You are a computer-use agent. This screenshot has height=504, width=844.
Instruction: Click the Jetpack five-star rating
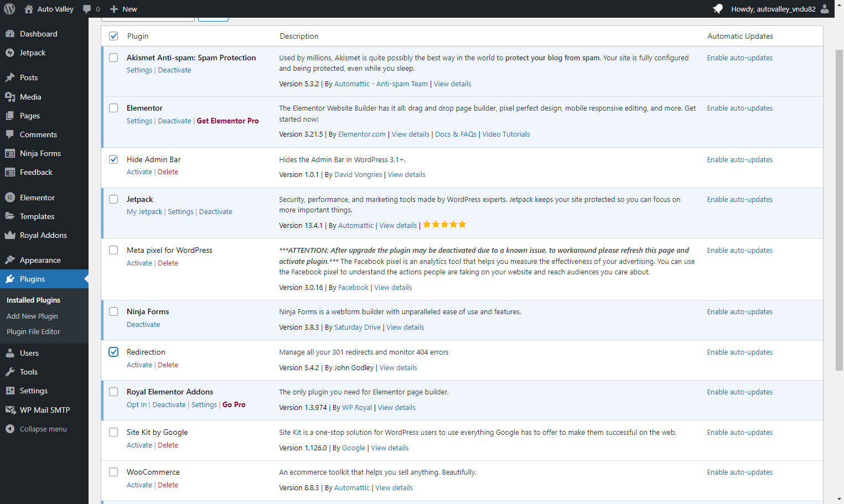pyautogui.click(x=445, y=225)
